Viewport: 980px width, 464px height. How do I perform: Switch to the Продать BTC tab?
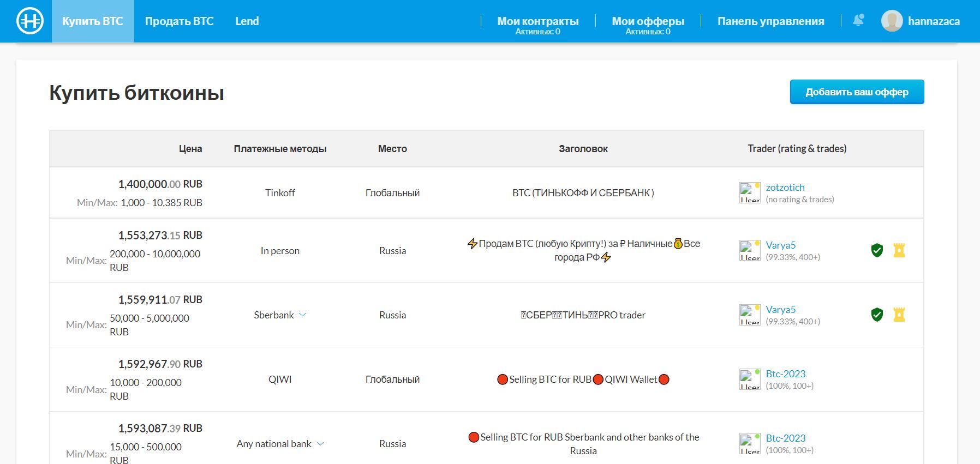tap(179, 21)
